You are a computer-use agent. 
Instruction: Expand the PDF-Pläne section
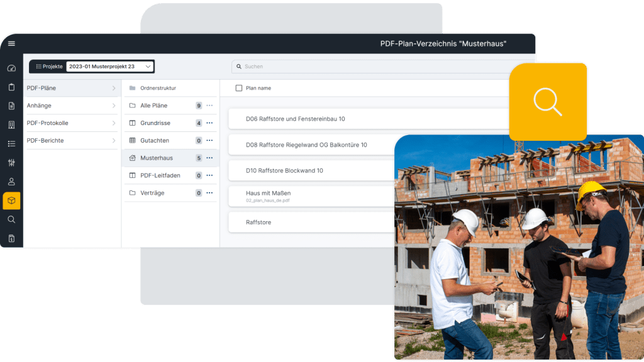(x=114, y=88)
